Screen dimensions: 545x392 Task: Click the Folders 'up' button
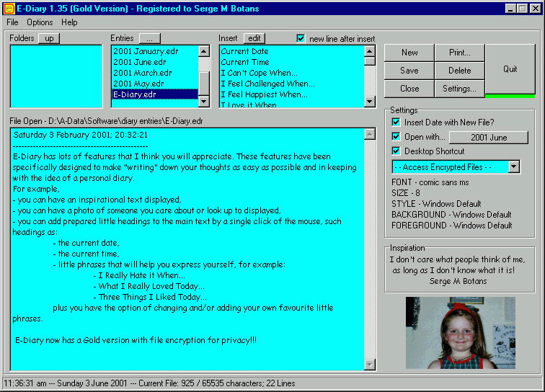pyautogui.click(x=49, y=38)
